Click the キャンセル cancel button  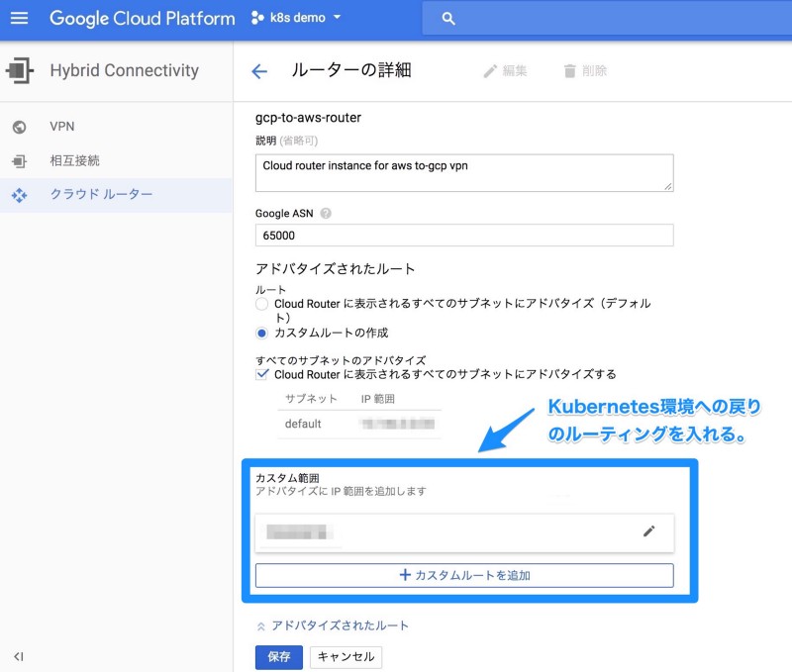pyautogui.click(x=346, y=657)
